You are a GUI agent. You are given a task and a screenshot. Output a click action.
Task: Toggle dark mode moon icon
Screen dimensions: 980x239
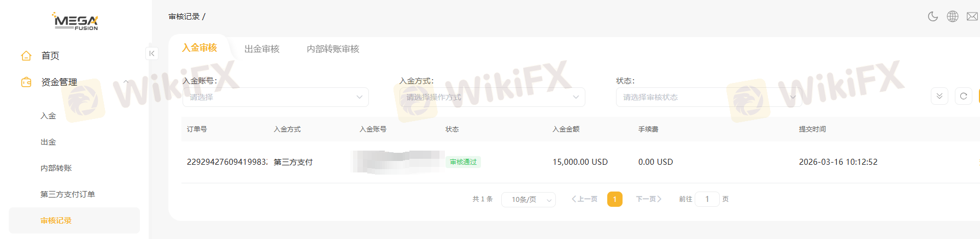(x=933, y=16)
